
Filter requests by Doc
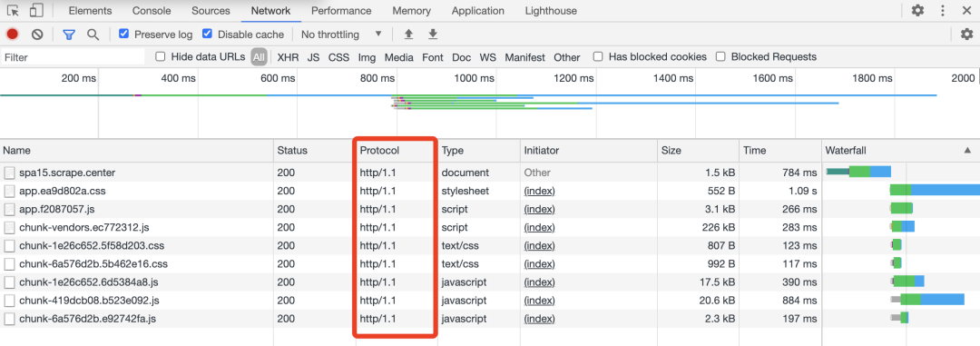[461, 57]
